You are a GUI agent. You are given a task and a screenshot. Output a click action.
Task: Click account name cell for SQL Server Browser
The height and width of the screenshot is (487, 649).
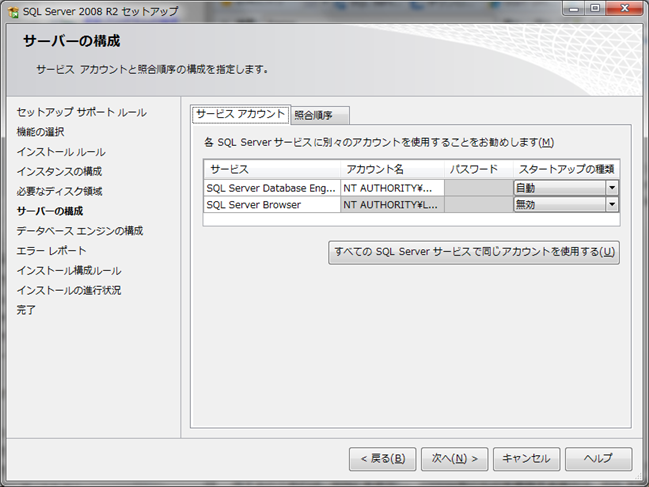pos(392,205)
